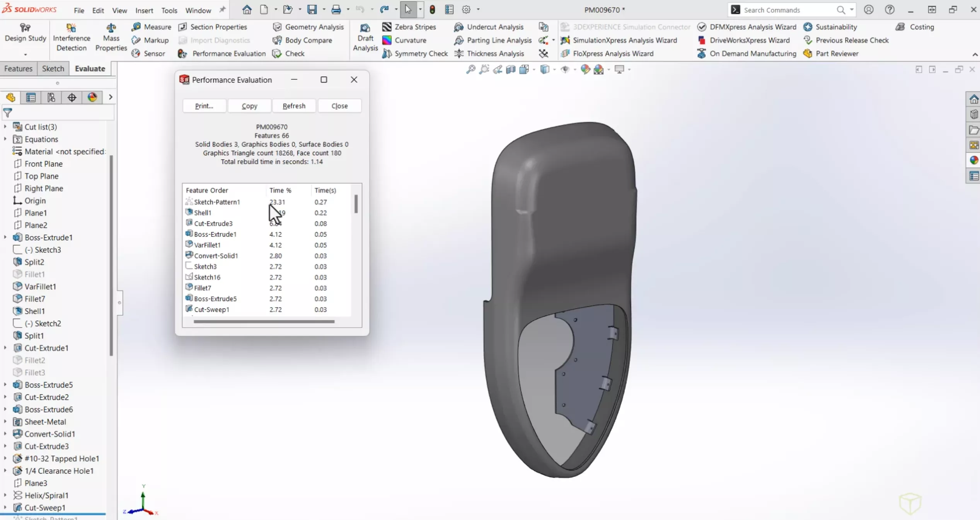This screenshot has height=520, width=980.
Task: Click Refresh in Performance Evaluation
Action: coord(293,105)
